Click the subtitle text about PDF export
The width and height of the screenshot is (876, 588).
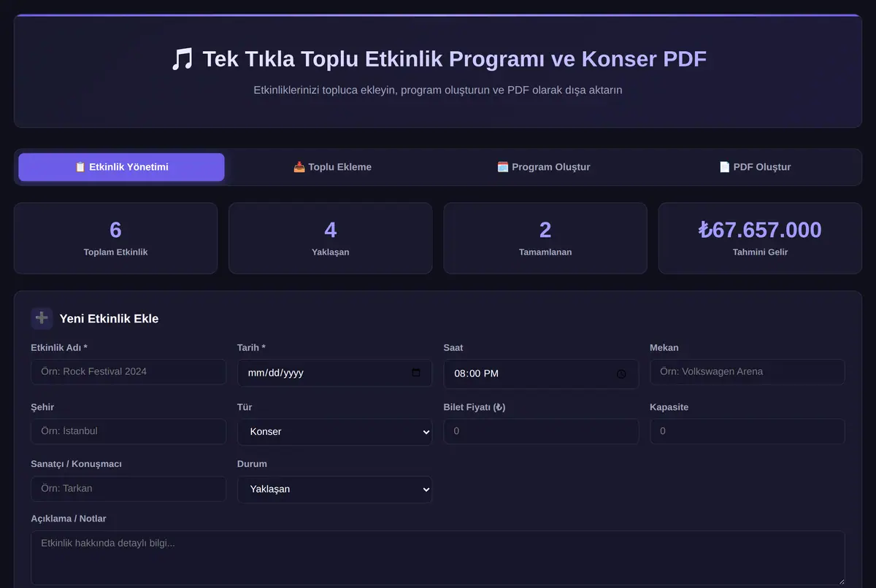click(438, 90)
